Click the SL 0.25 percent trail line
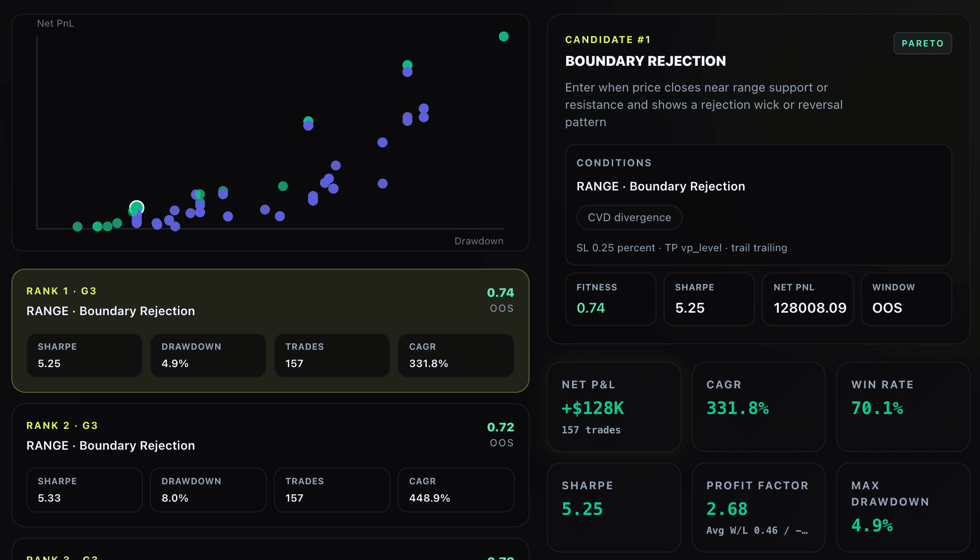Screen dimensions: 980x560 click(681, 248)
